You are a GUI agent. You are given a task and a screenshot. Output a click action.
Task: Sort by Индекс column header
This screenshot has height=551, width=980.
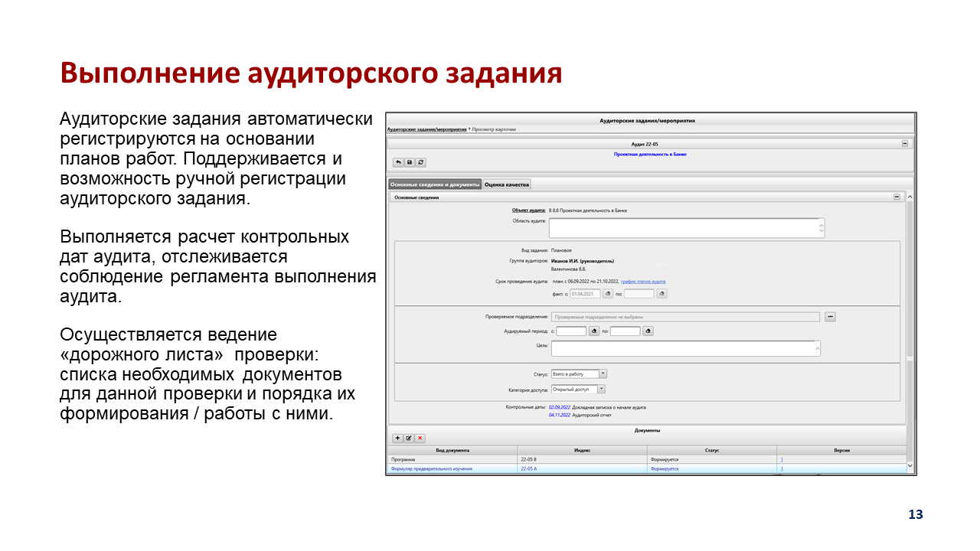point(582,451)
